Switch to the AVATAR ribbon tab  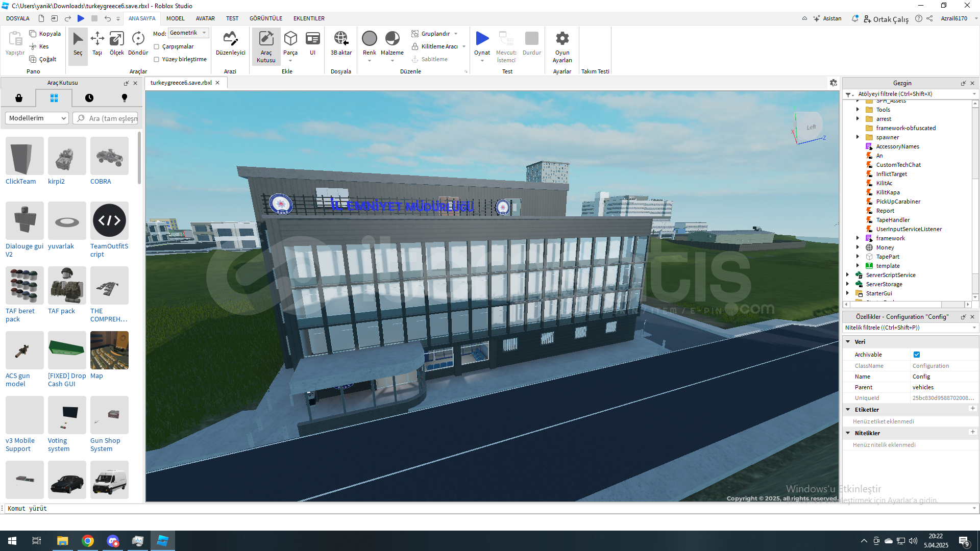tap(205, 18)
